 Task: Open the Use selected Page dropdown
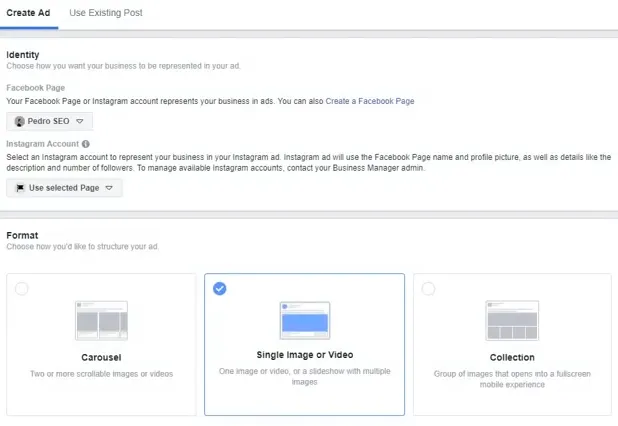pyautogui.click(x=64, y=188)
